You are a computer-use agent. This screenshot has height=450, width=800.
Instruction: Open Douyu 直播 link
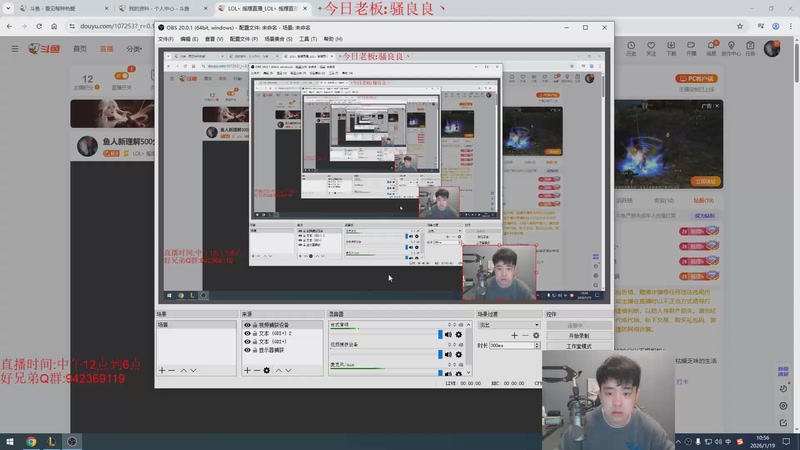[107, 49]
